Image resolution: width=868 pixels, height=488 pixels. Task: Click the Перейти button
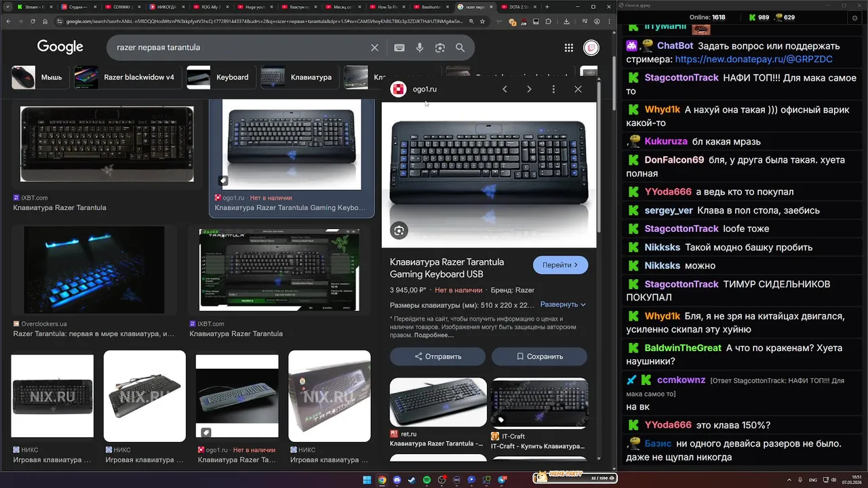[560, 265]
